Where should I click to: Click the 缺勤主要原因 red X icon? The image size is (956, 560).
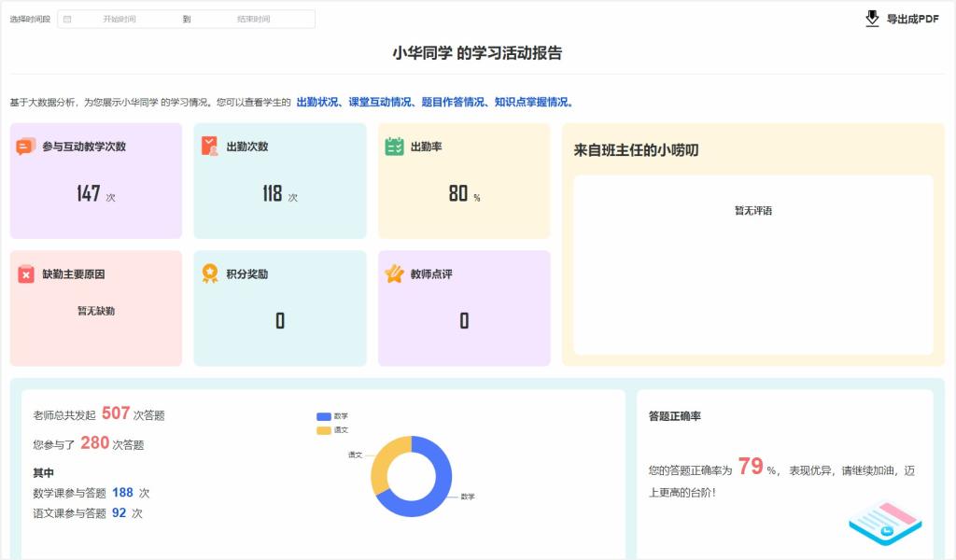pyautogui.click(x=25, y=274)
